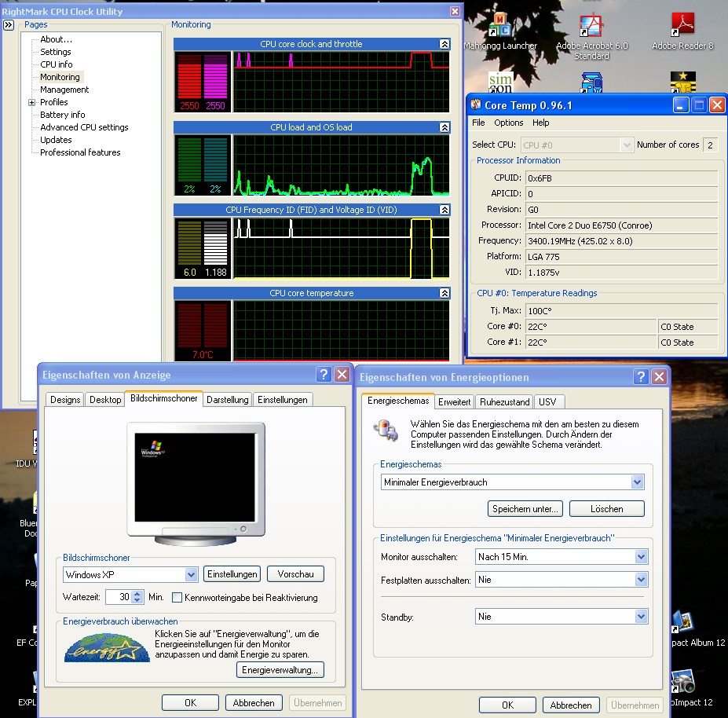This screenshot has width=728, height=718.
Task: Switch to the Ruhezustand tab
Action: pyautogui.click(x=504, y=402)
